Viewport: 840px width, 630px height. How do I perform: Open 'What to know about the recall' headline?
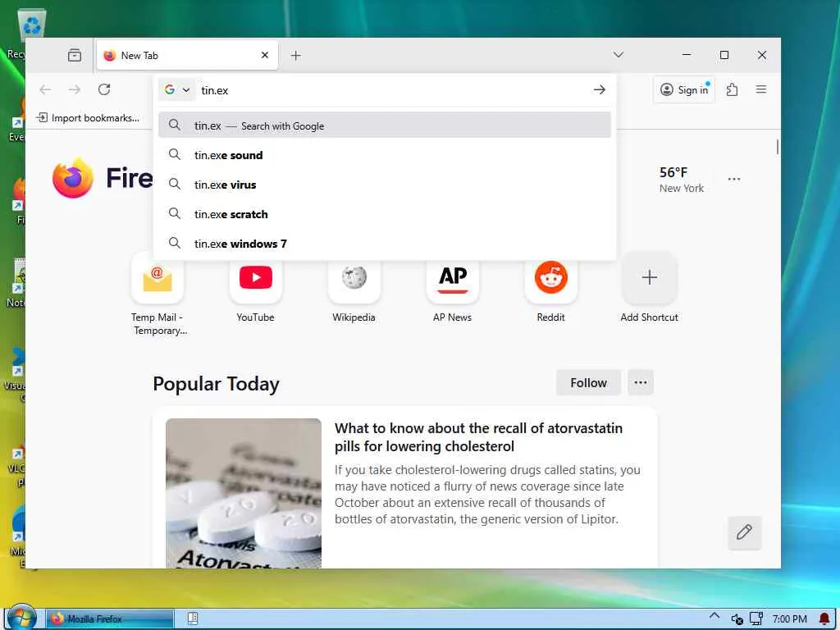(478, 437)
